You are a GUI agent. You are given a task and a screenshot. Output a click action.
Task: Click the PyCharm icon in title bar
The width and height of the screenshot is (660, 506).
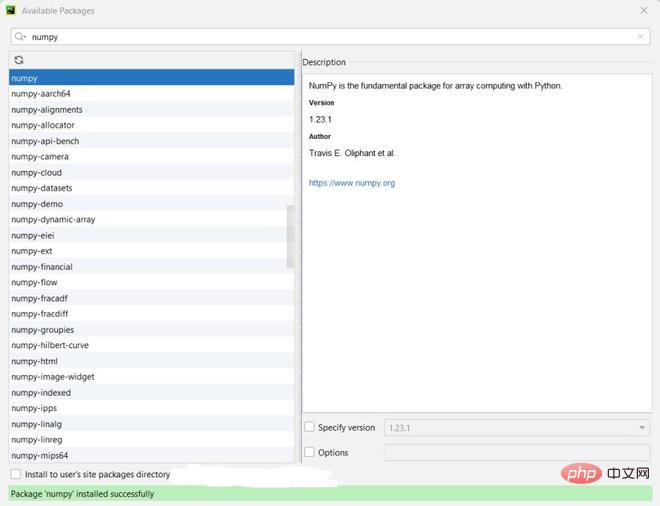pyautogui.click(x=11, y=10)
